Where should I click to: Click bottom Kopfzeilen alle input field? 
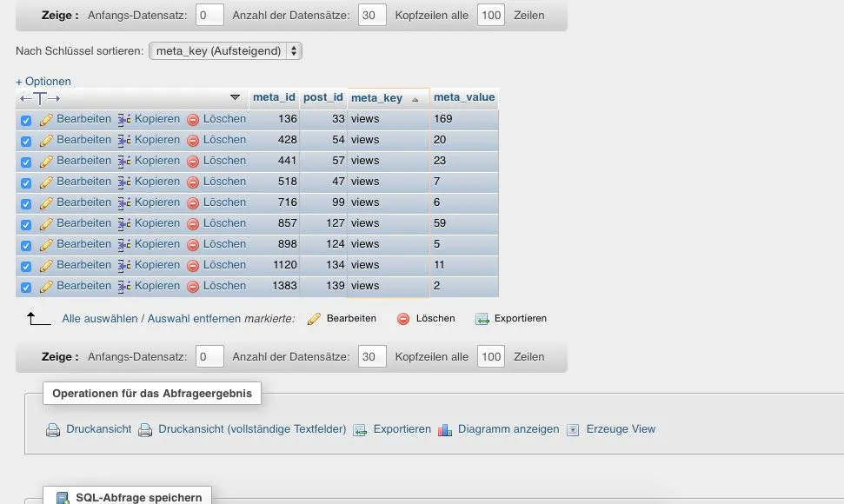pyautogui.click(x=491, y=356)
